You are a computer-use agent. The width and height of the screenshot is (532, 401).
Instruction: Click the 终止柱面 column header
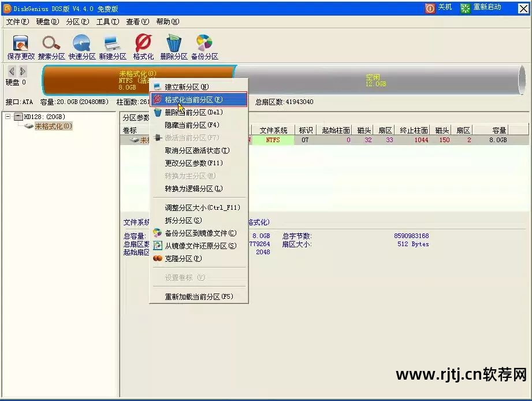(x=414, y=130)
